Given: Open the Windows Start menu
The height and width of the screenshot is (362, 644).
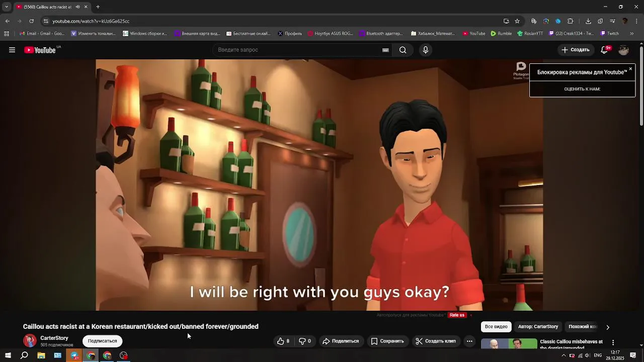Looking at the screenshot, I should click(x=8, y=355).
